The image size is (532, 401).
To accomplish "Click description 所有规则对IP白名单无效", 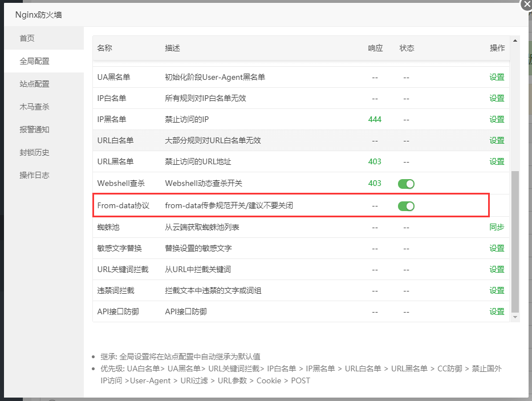I will [x=205, y=99].
